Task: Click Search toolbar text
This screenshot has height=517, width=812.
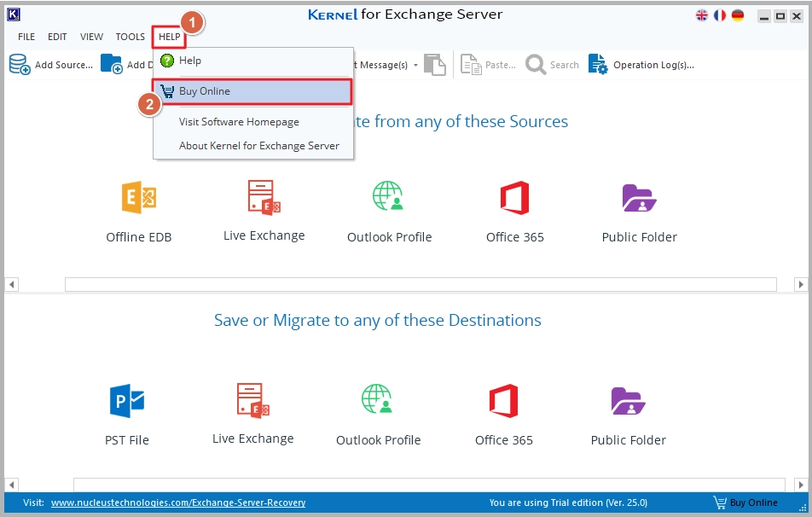Action: [x=565, y=65]
